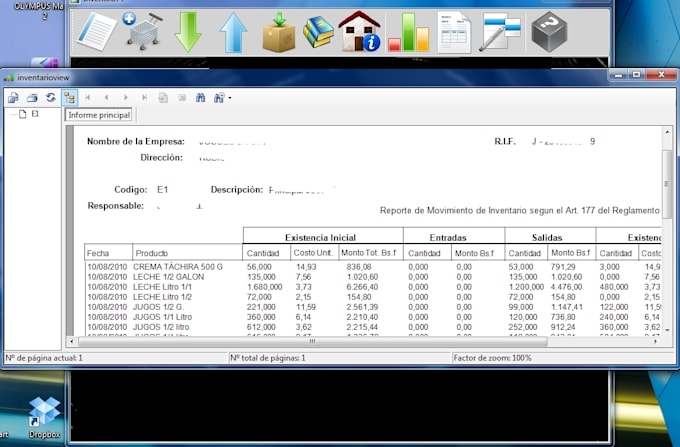
Task: Open the document page icon in top toolbar
Action: click(97, 31)
